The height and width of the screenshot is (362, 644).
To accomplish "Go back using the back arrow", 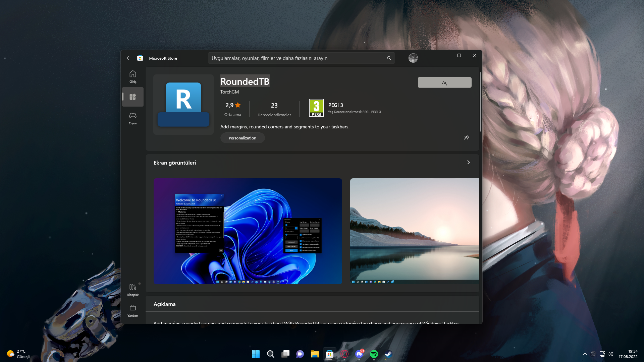I will coord(129,58).
